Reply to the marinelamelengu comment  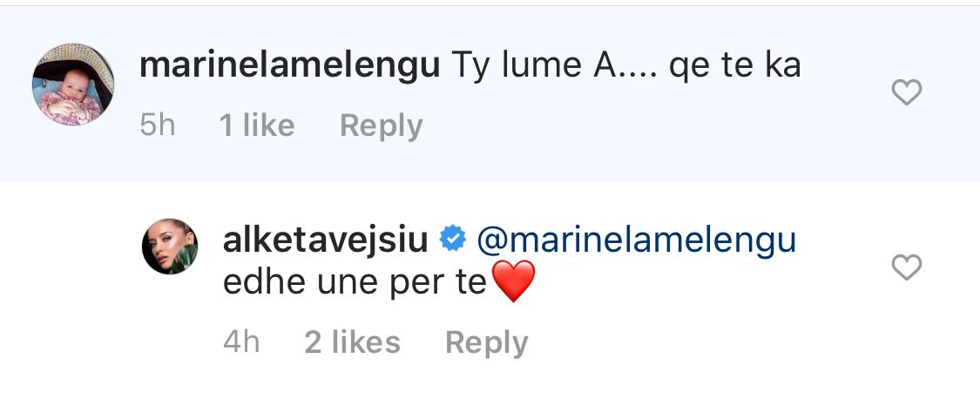pos(382,126)
